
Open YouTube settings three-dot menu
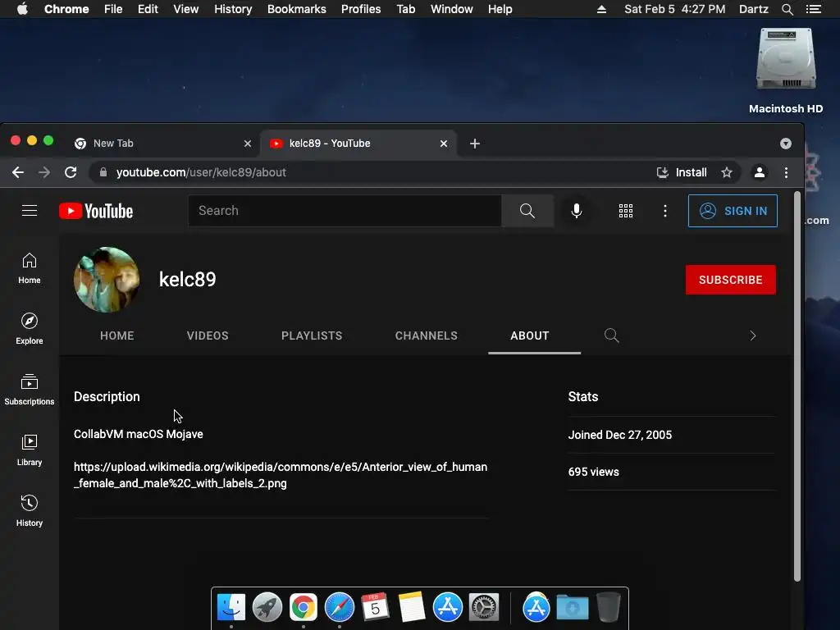pos(664,211)
